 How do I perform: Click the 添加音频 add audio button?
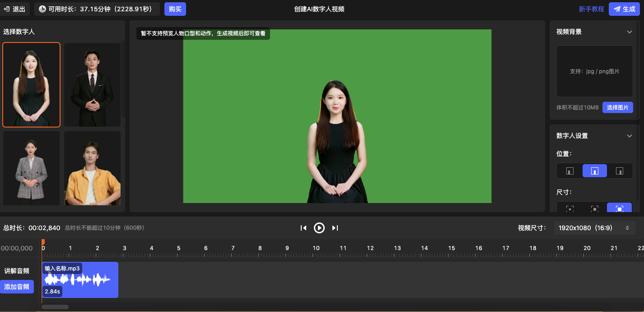click(x=17, y=287)
